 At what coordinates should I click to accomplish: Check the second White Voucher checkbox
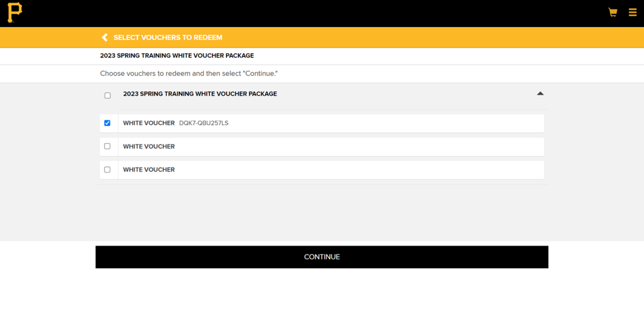click(108, 146)
